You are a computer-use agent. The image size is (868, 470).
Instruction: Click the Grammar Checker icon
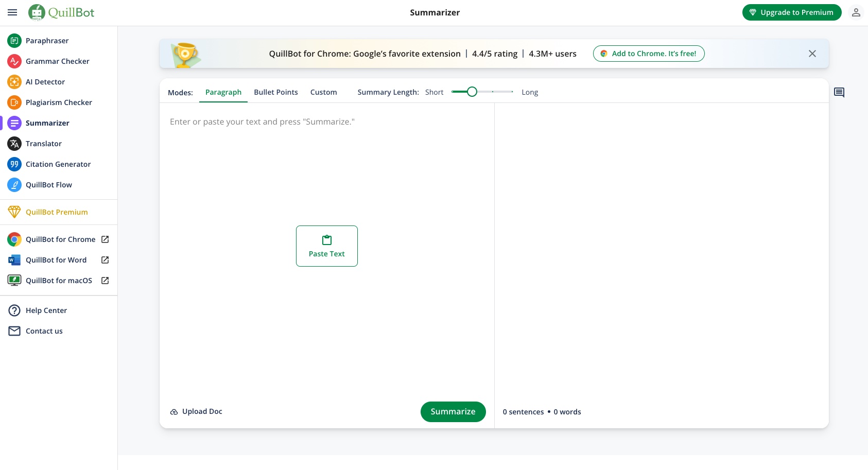(x=14, y=61)
